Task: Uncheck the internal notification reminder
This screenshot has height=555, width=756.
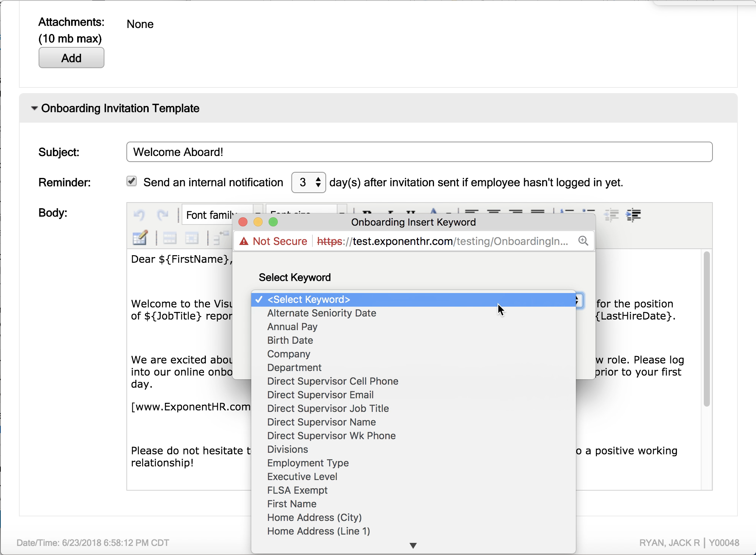Action: coord(131,182)
